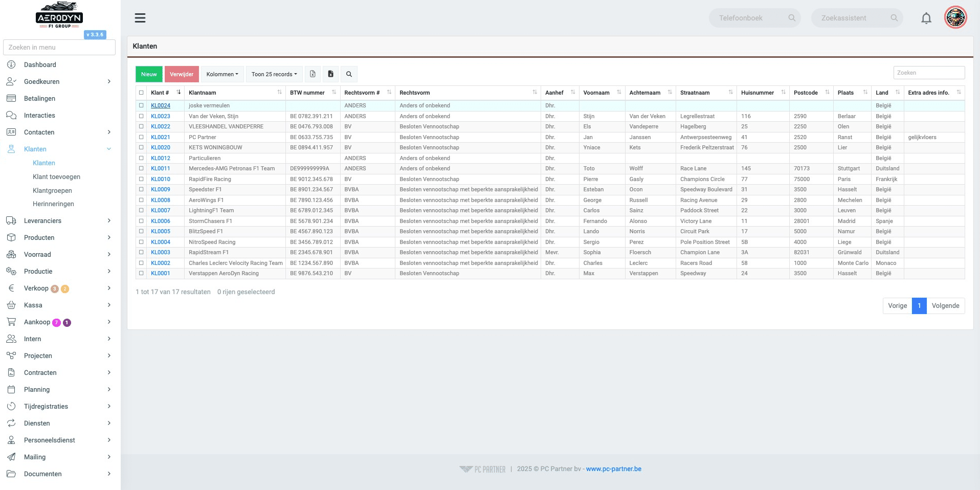
Task: Select the checkbox for customer KL0001
Action: tap(141, 273)
